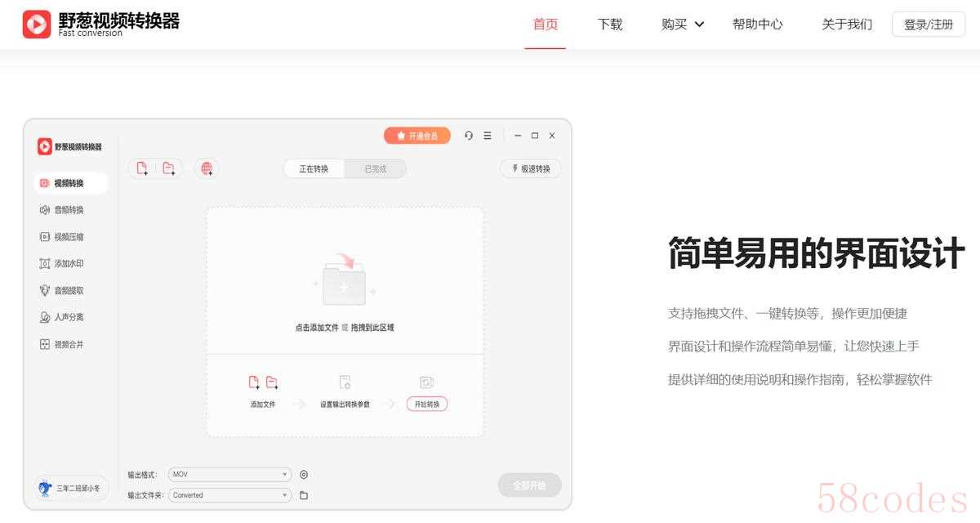The image size is (980, 523).
Task: Click the 开通会员 membership button
Action: click(x=417, y=136)
